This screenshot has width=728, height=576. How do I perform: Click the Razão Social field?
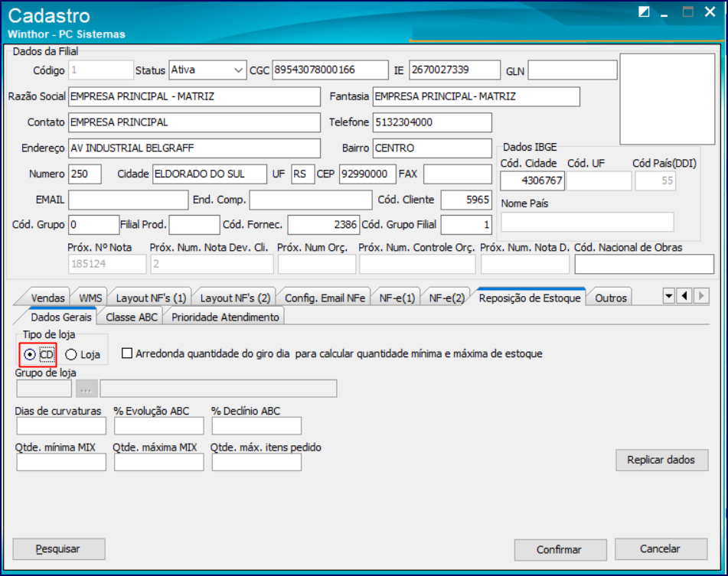tap(194, 96)
